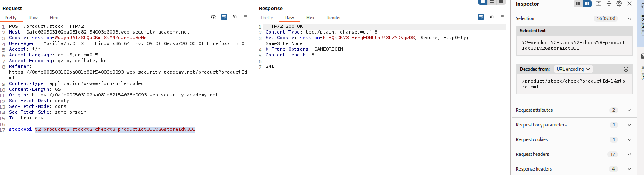
Task: Open the URL encoding dropdown
Action: click(x=573, y=69)
